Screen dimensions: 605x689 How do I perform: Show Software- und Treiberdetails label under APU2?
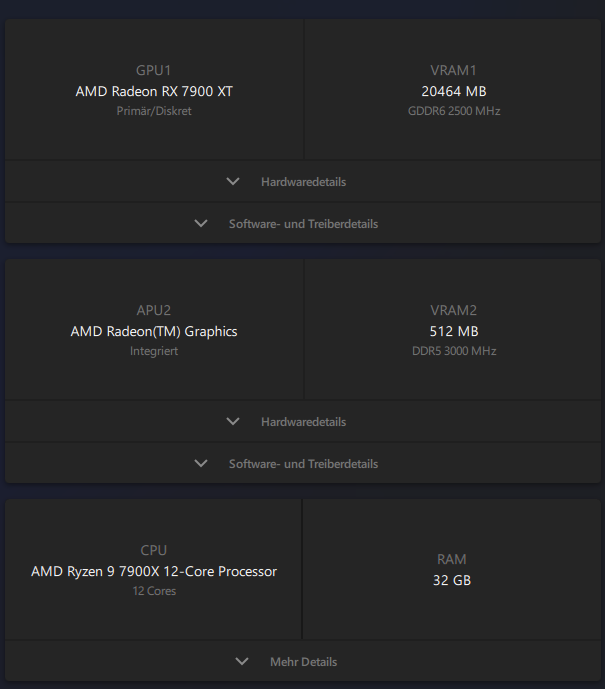tap(303, 464)
